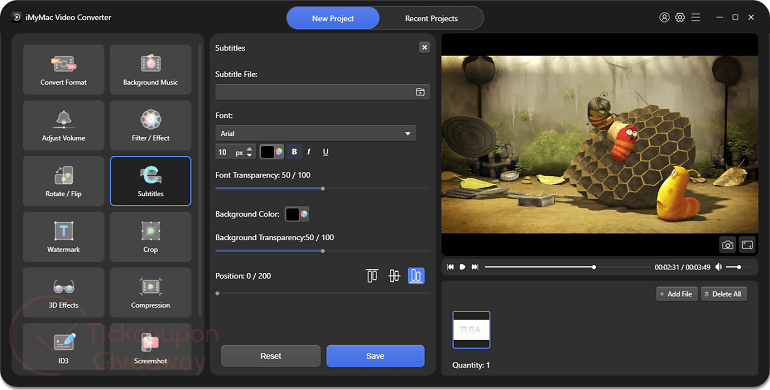Select the Subtitles tool tile
Screen dimensions: 770x390
coord(150,181)
